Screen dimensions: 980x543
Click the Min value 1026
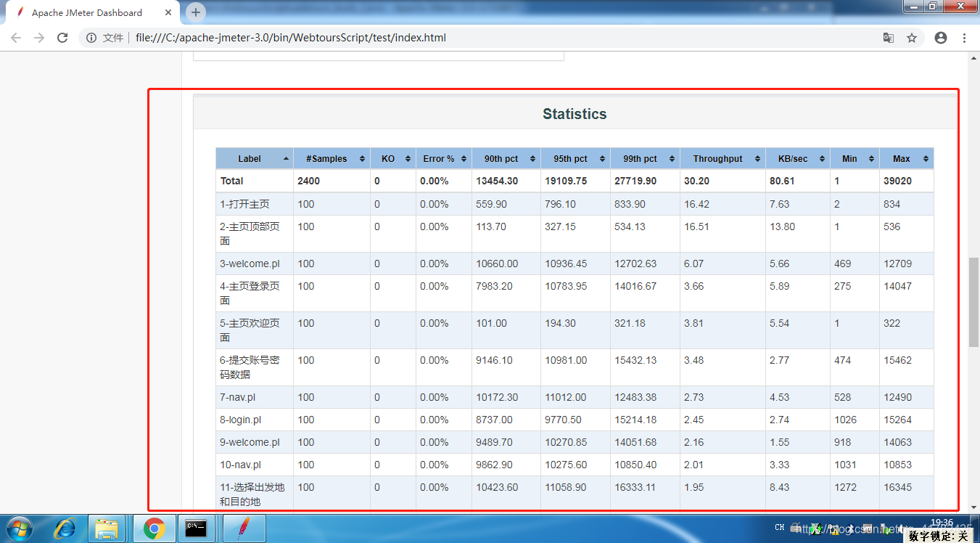click(845, 420)
